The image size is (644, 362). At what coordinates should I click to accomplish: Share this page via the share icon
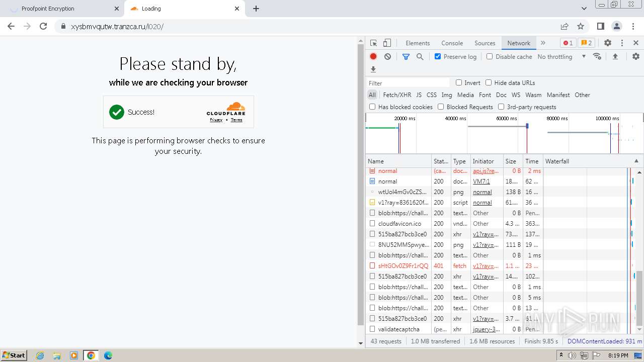click(565, 27)
